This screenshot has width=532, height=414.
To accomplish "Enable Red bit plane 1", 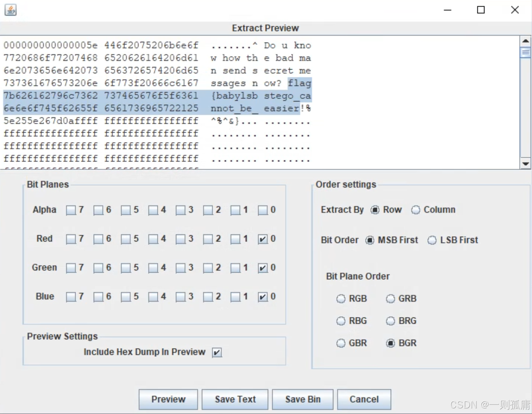I will [x=235, y=239].
